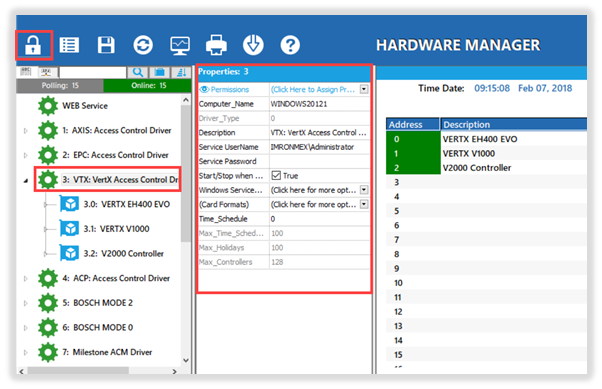Click the Description column header
The image size is (602, 389).
[514, 124]
